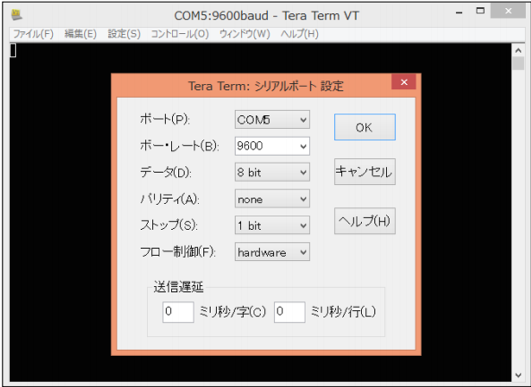Open the ウィンドウ(W) menu

(x=245, y=34)
